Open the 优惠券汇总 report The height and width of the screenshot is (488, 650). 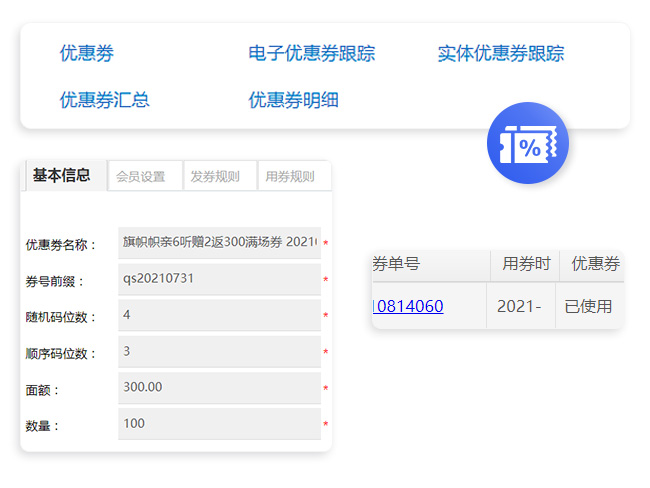tap(104, 100)
